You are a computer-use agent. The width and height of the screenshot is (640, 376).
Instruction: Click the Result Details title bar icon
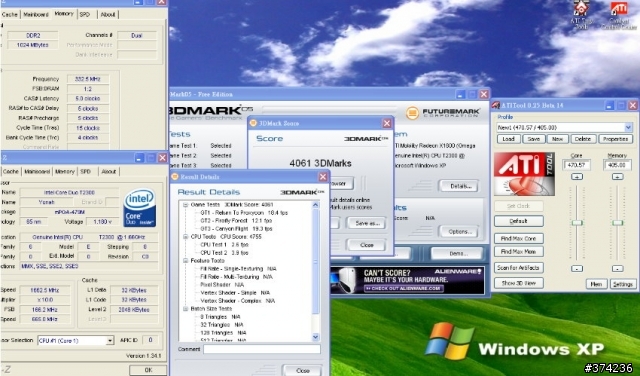tap(175, 177)
